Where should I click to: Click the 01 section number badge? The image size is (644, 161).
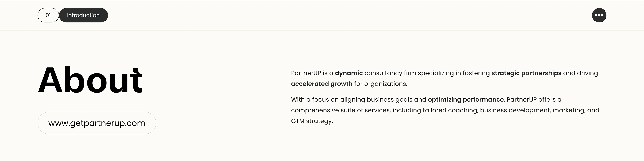click(48, 15)
